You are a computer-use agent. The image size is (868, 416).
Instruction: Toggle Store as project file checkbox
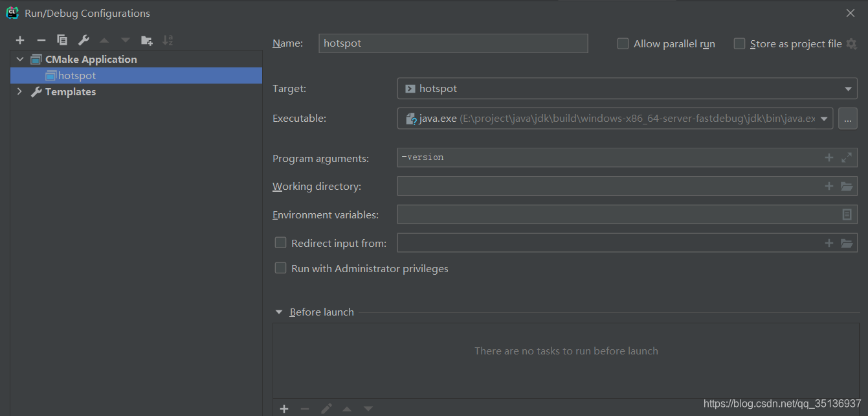[x=739, y=43]
